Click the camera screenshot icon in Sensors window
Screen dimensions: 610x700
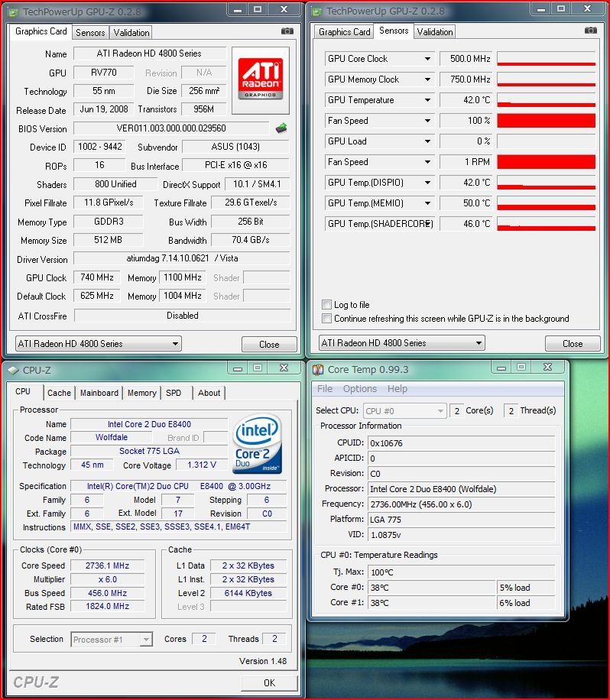click(x=590, y=31)
